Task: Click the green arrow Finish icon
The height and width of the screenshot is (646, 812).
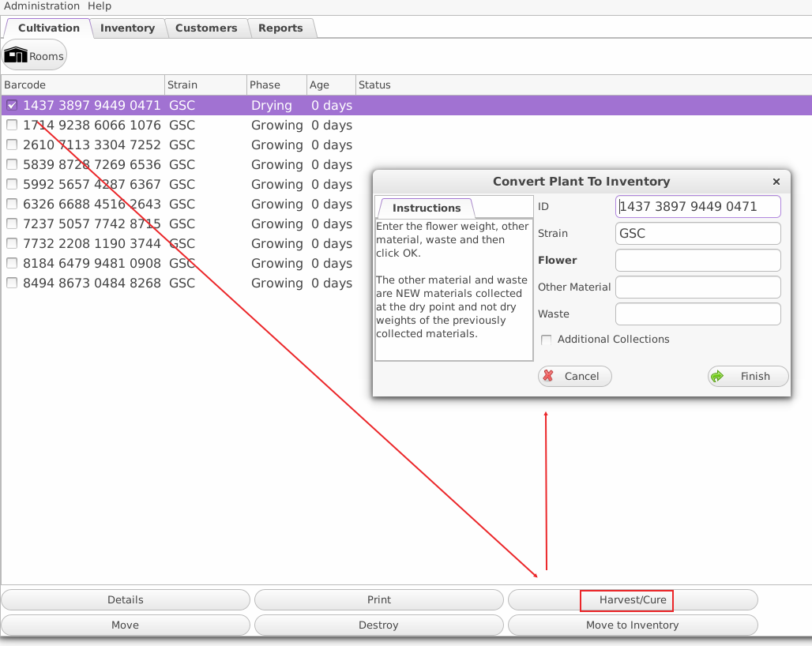Action: pyautogui.click(x=717, y=377)
